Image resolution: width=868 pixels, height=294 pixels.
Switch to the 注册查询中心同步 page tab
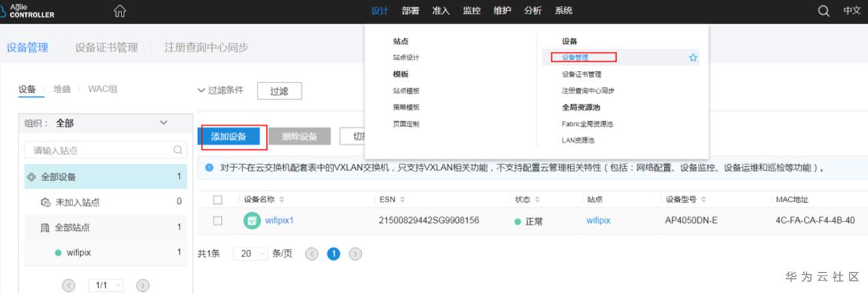click(x=206, y=47)
